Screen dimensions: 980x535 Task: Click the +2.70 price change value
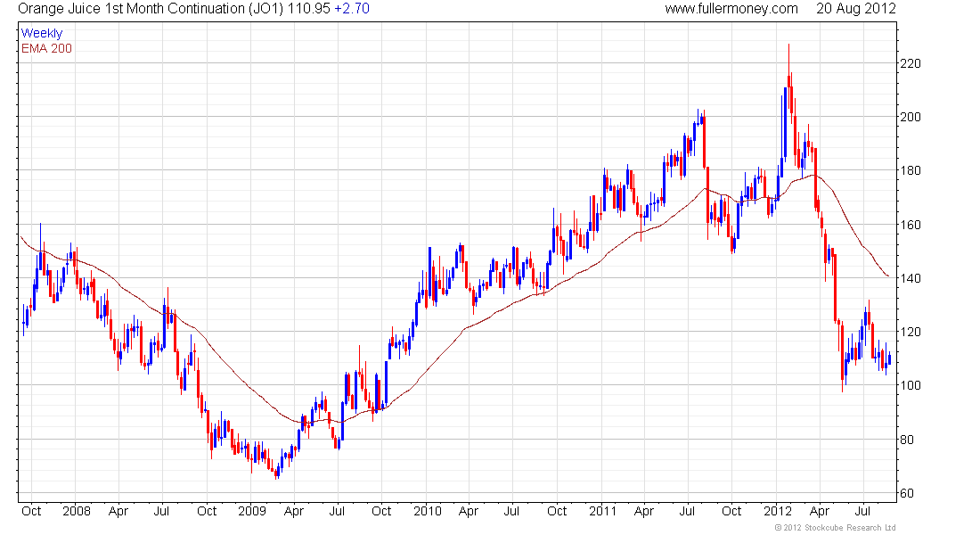(351, 9)
